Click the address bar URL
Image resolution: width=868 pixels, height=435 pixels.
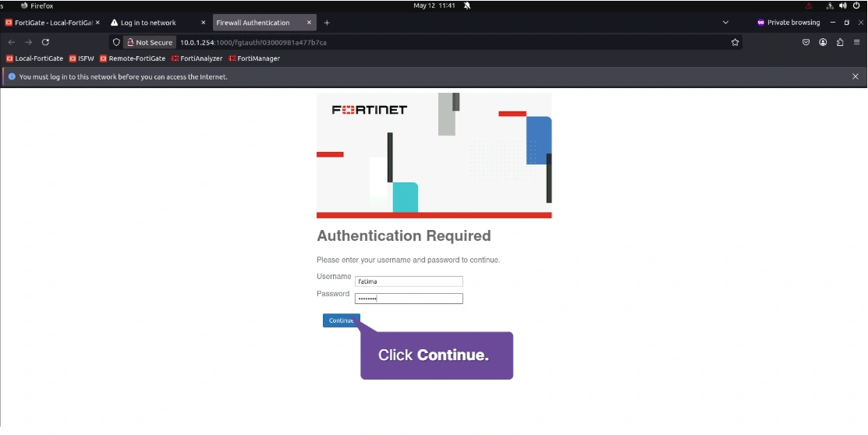253,42
